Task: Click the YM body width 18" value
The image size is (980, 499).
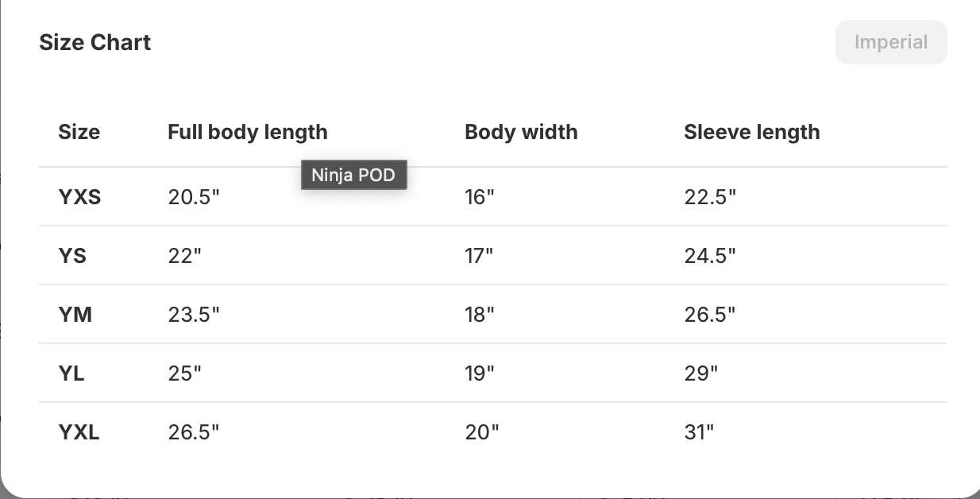Action: coord(479,315)
